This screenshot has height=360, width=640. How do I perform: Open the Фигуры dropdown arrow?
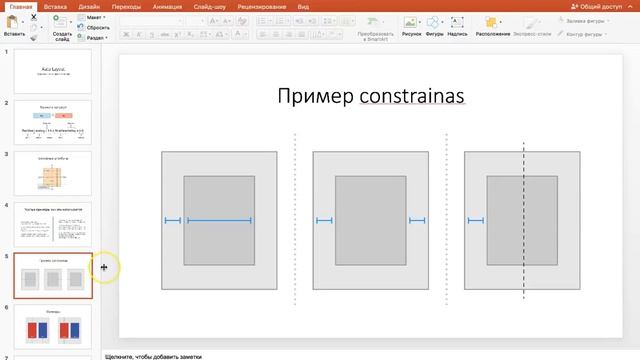click(442, 22)
